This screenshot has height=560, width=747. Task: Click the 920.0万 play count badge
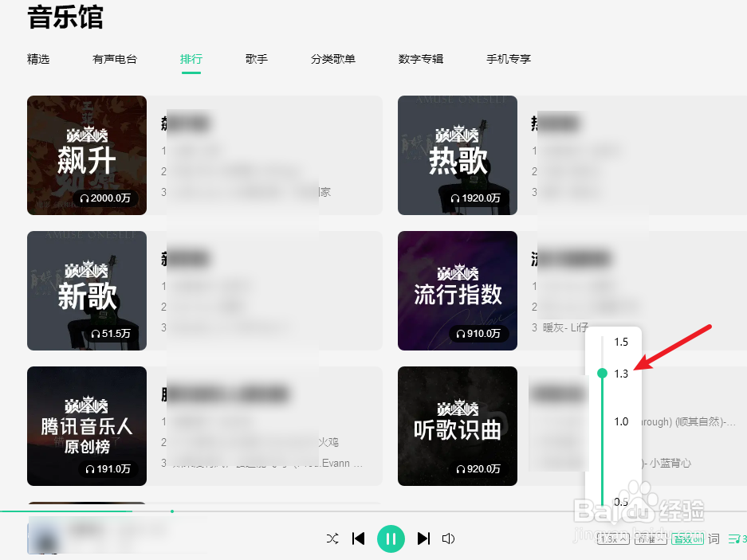coord(478,469)
